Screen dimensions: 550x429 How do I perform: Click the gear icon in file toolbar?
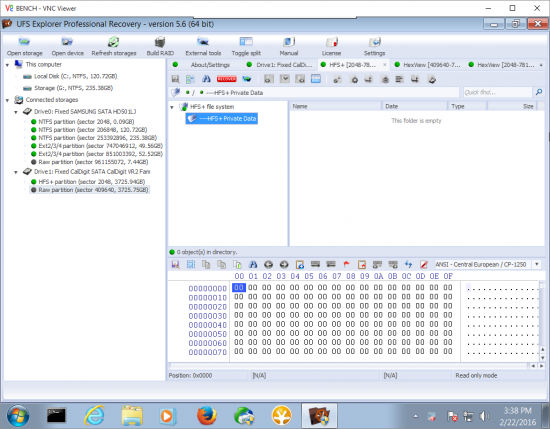pos(355,80)
